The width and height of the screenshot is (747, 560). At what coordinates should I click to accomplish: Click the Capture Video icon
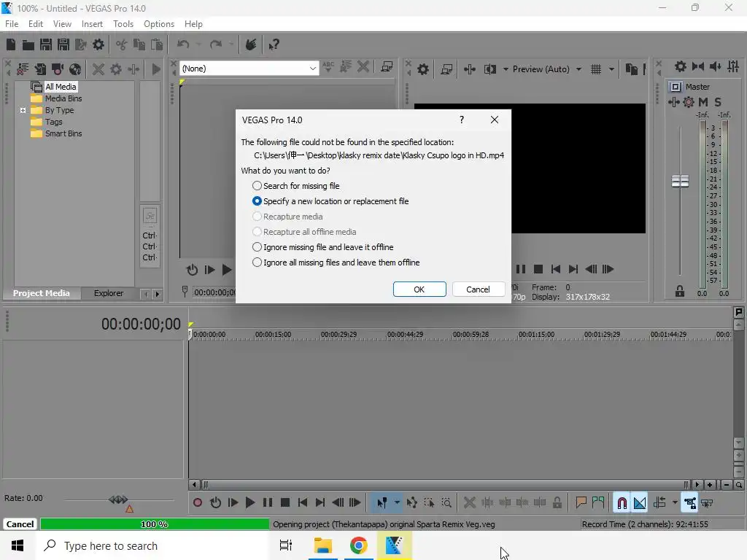tap(58, 69)
